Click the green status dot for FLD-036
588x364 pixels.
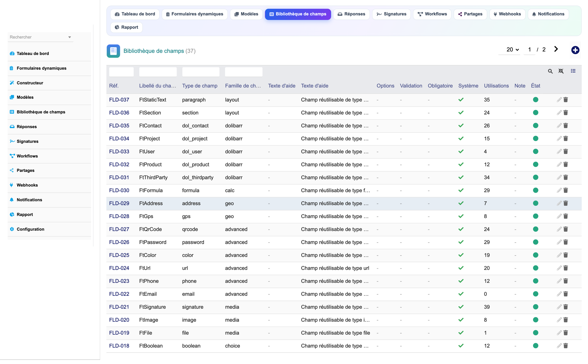535,113
